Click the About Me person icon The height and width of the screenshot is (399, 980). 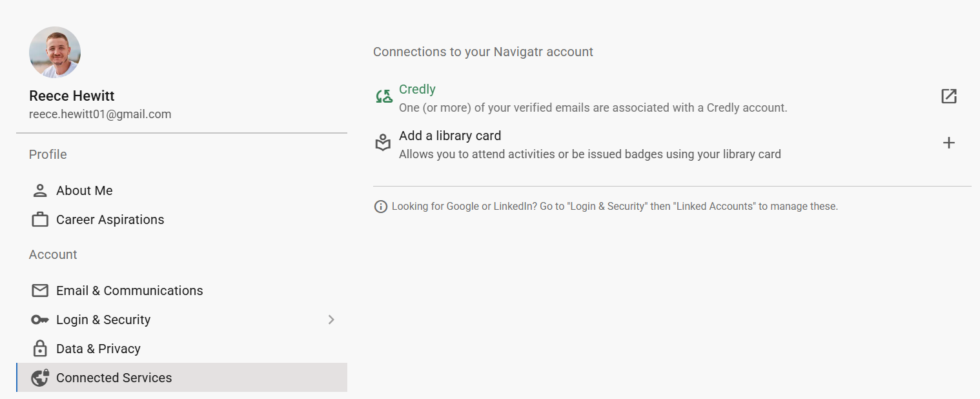click(x=40, y=190)
